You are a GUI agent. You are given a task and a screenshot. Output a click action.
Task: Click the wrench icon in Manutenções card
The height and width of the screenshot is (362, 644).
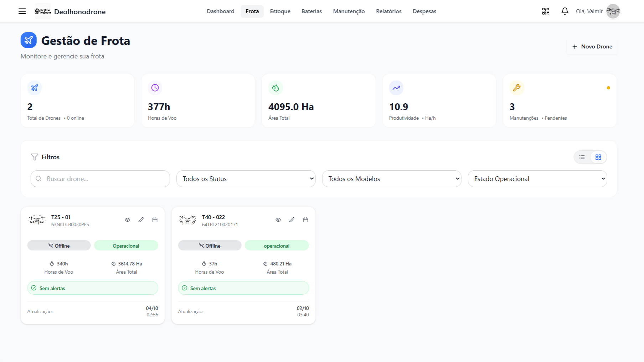tap(516, 88)
